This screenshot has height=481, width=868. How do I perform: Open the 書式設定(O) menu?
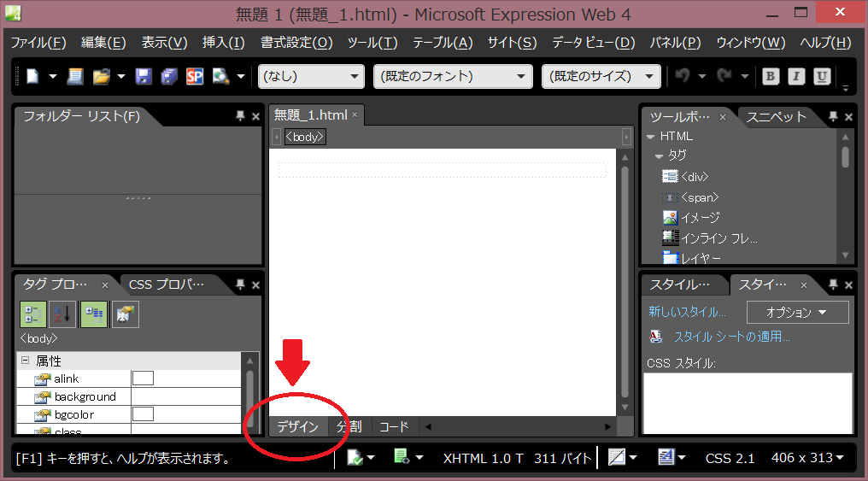click(x=296, y=43)
